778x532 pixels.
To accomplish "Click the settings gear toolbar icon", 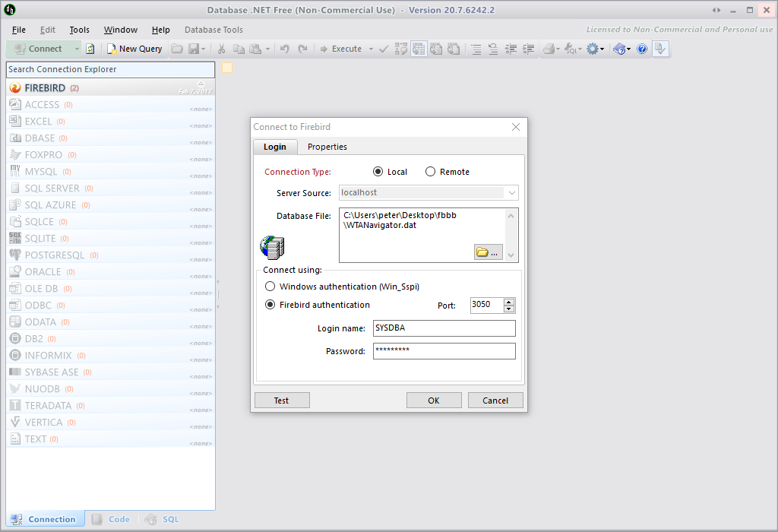I will [593, 49].
